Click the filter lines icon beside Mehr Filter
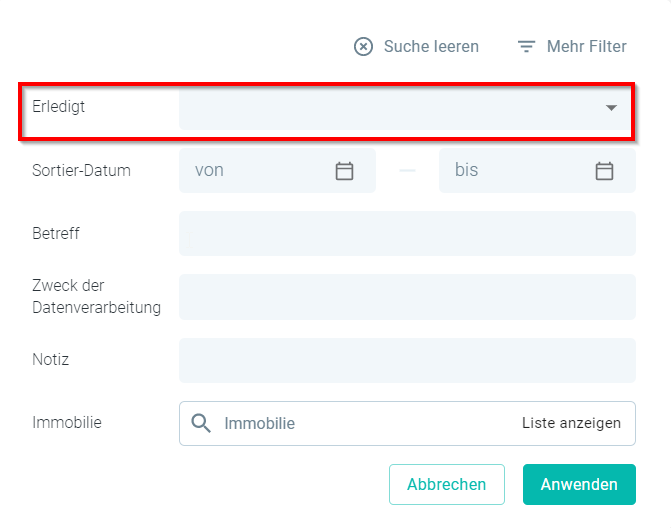 point(526,46)
